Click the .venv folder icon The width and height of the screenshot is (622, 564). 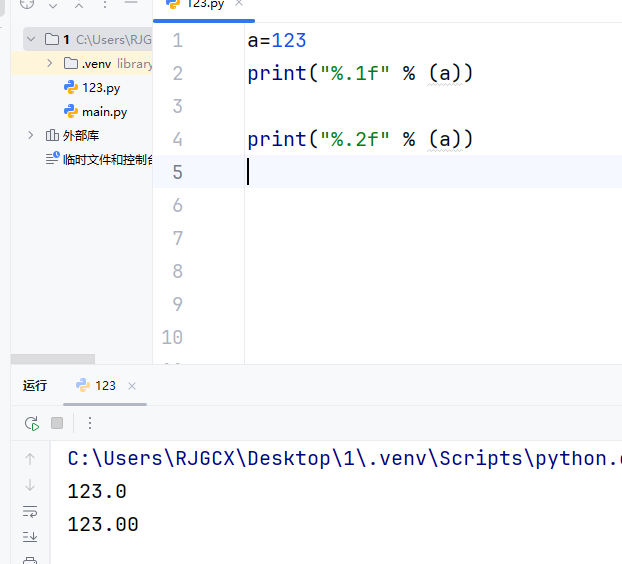coord(71,63)
